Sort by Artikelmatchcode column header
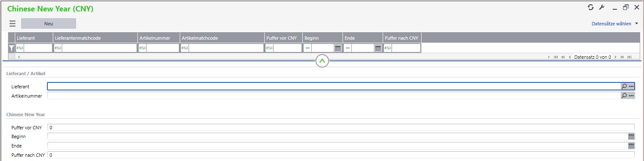This screenshot has height=161, width=644. (222, 38)
